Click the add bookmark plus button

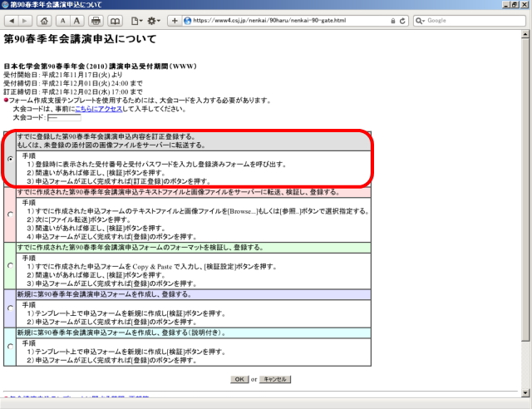(x=175, y=20)
